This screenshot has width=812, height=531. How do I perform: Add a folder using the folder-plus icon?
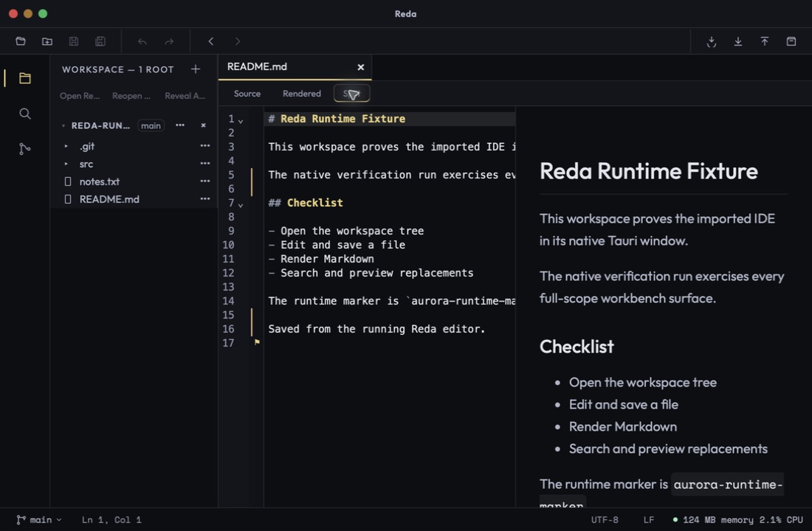tap(47, 41)
